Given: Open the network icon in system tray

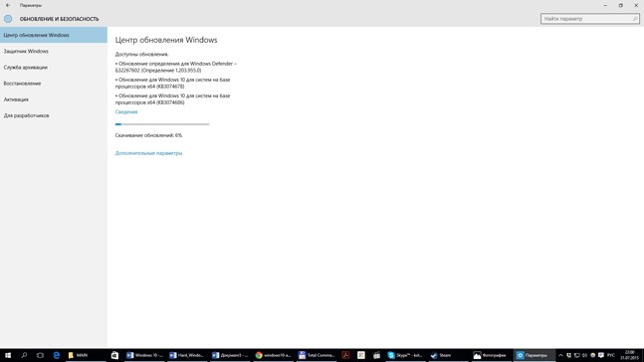Looking at the screenshot, I should [576, 355].
